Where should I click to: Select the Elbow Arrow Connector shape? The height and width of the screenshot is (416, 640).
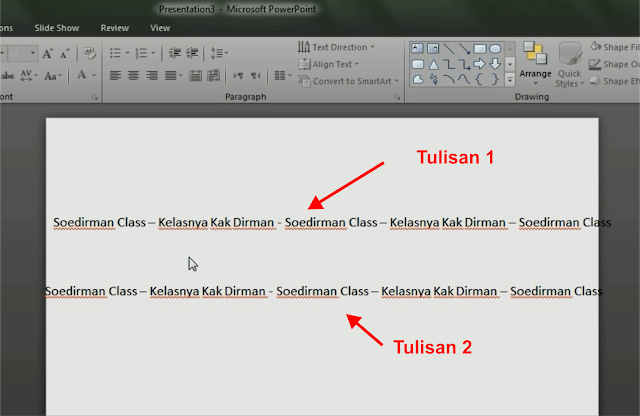pos(464,64)
